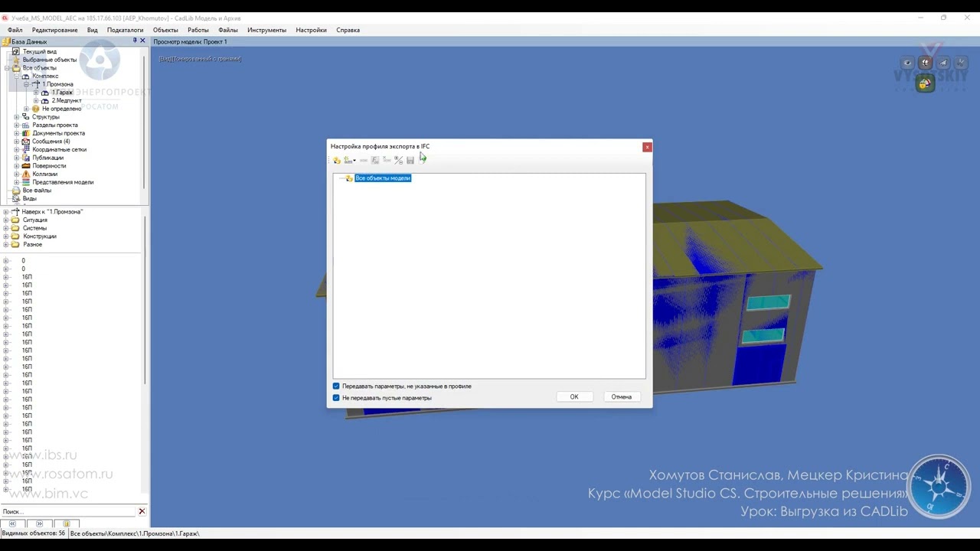Image resolution: width=980 pixels, height=551 pixels.
Task: Collapse the '1.Промзона' node
Action: pos(26,84)
